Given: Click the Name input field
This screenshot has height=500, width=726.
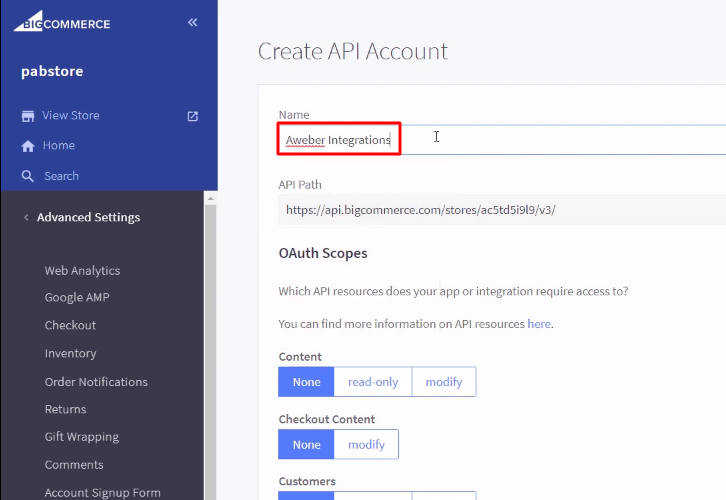Looking at the screenshot, I should click(x=502, y=139).
